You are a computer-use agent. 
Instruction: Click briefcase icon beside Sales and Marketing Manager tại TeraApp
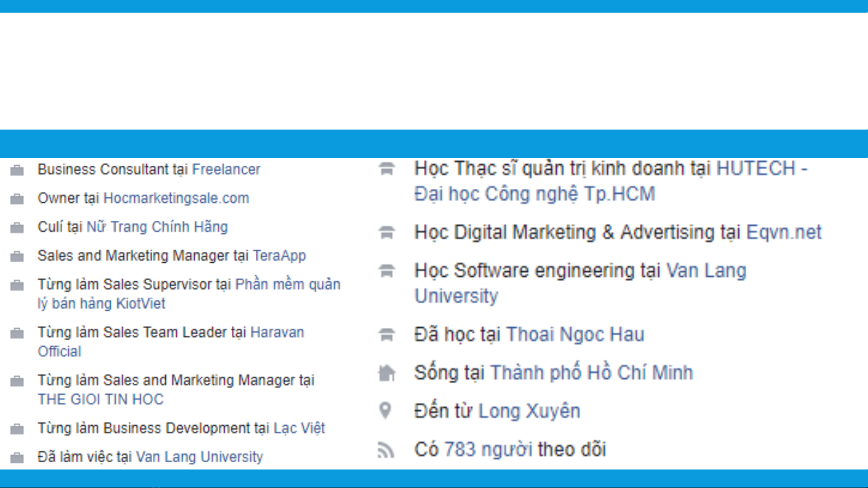[17, 256]
